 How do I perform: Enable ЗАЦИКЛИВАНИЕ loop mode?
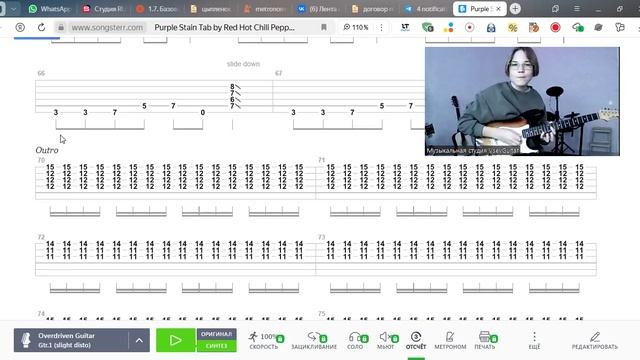click(x=314, y=340)
